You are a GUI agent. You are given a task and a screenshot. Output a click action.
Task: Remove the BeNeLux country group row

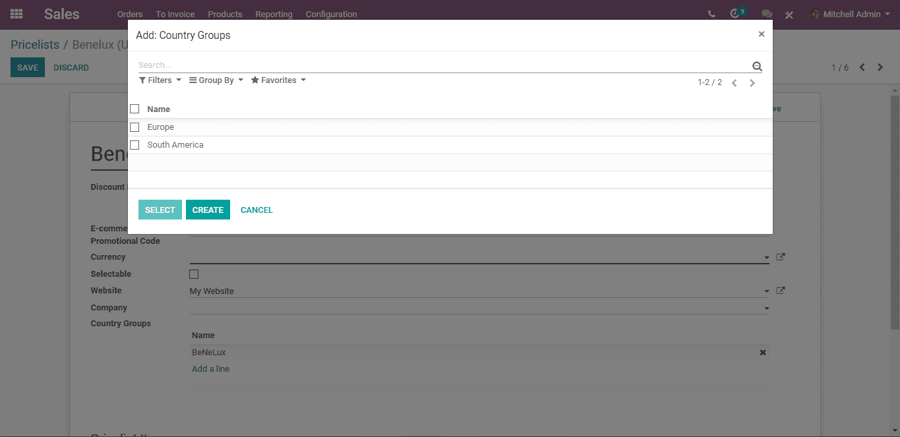(763, 353)
